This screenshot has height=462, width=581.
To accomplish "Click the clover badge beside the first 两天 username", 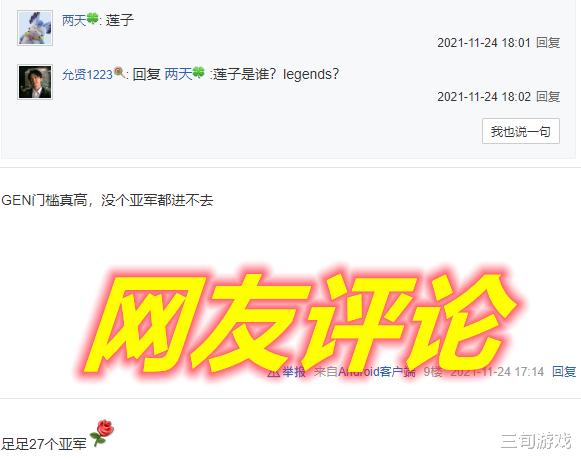I will [93, 18].
